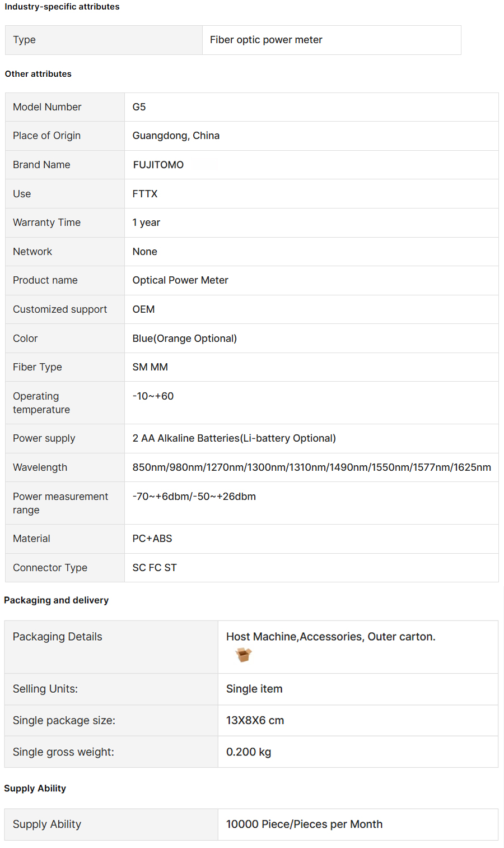Click the Model Number value G5
504x848 pixels.
tap(139, 107)
